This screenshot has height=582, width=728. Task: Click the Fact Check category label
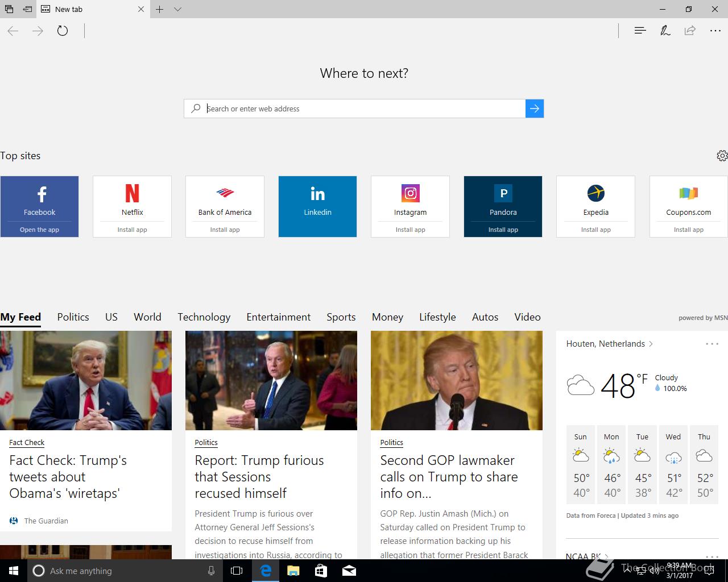[27, 442]
